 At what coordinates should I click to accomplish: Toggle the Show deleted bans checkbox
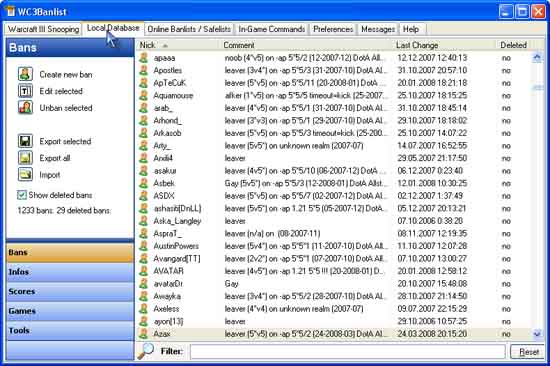(x=22, y=195)
